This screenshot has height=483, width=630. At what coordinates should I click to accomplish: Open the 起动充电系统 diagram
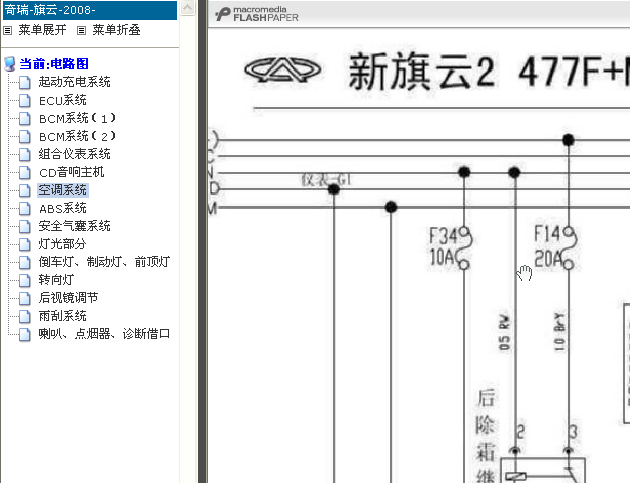pos(74,82)
